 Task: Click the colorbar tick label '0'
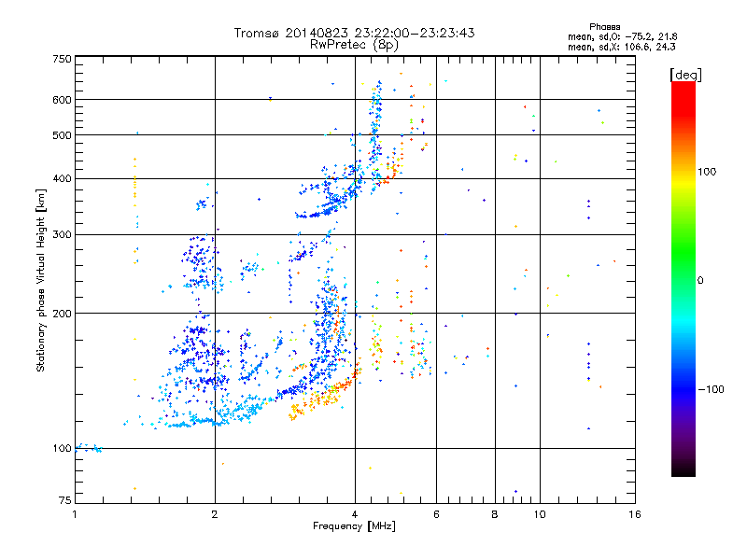point(700,281)
